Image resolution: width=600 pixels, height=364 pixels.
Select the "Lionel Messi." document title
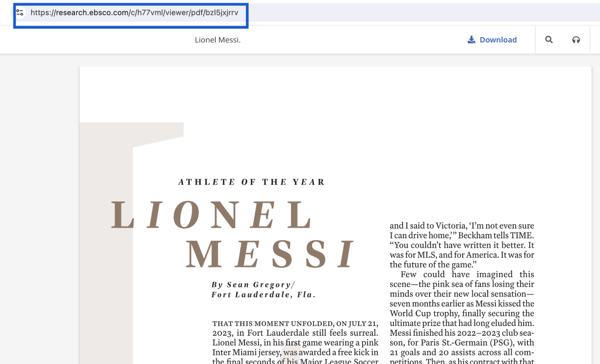coord(218,40)
